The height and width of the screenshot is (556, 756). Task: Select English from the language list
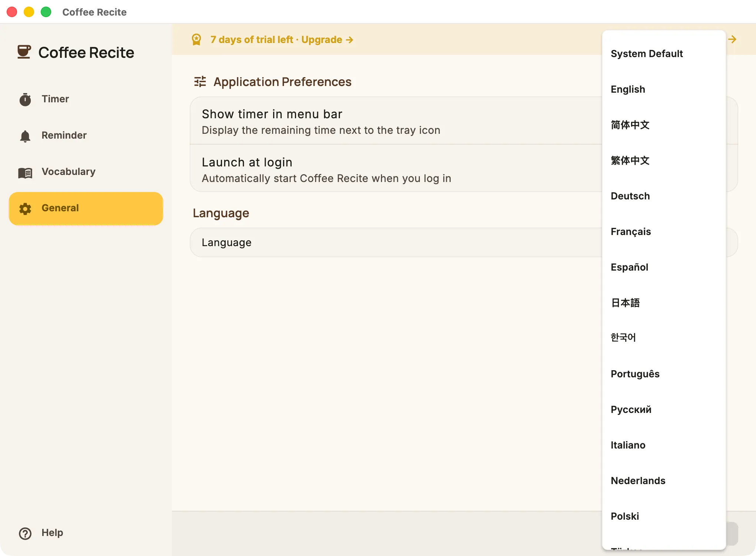point(664,89)
